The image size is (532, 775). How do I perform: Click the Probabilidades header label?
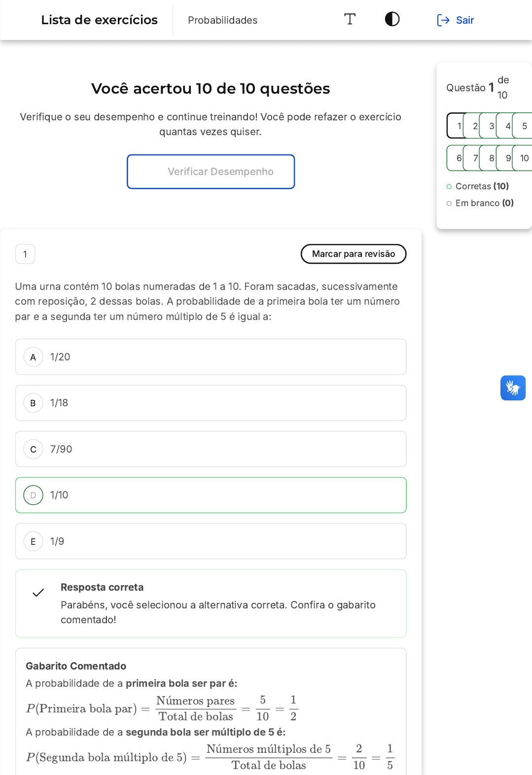pos(222,20)
